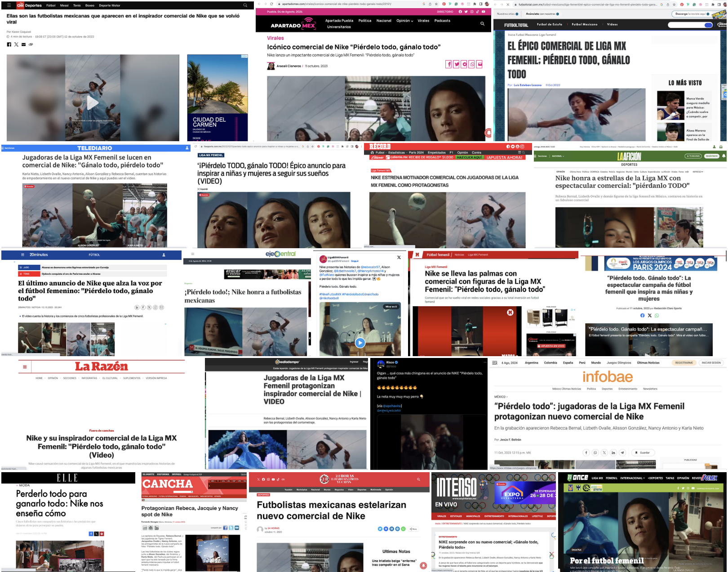Open the La Razón hamburger menu
Image resolution: width=728 pixels, height=572 pixels.
coord(25,366)
